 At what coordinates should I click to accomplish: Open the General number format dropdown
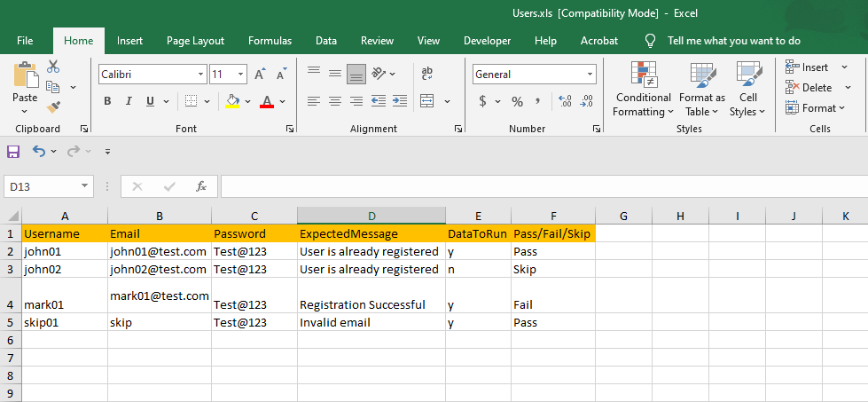(x=590, y=75)
